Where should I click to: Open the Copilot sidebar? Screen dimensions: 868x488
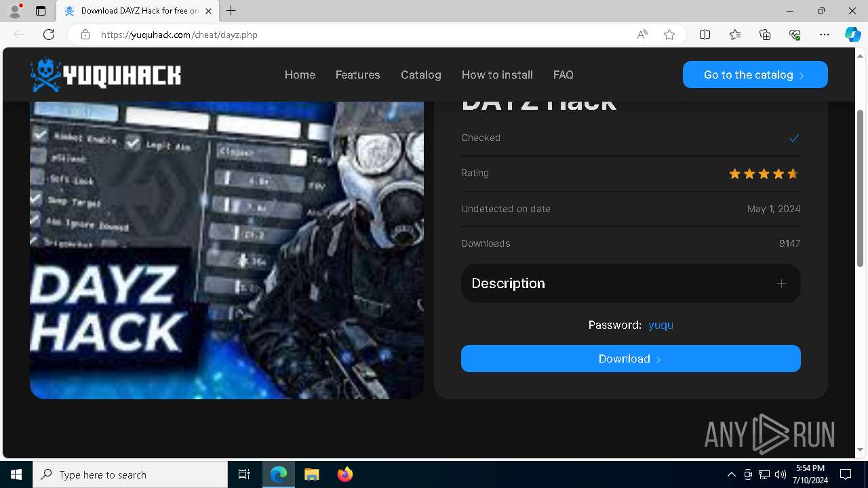click(852, 35)
